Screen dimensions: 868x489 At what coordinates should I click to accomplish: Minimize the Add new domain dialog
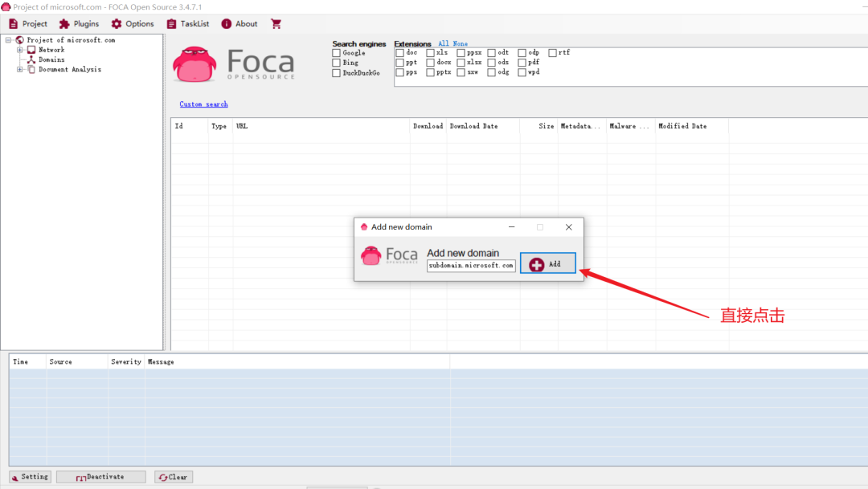click(x=511, y=226)
